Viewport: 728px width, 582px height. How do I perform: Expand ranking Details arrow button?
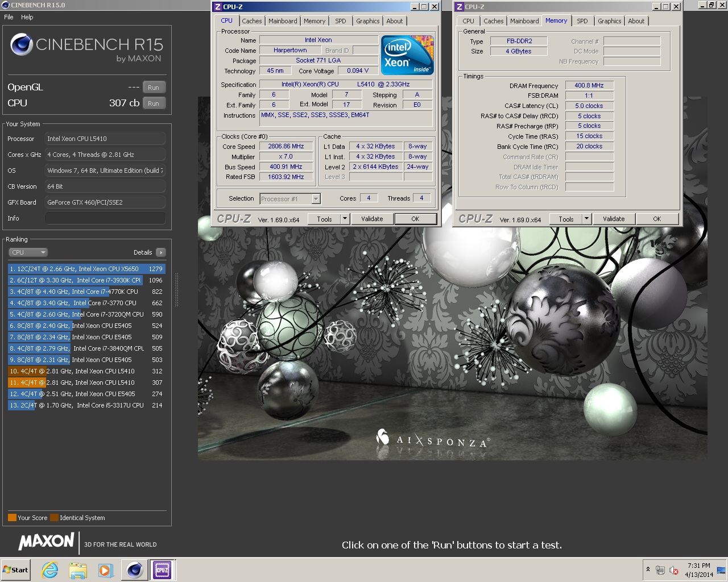tap(160, 252)
